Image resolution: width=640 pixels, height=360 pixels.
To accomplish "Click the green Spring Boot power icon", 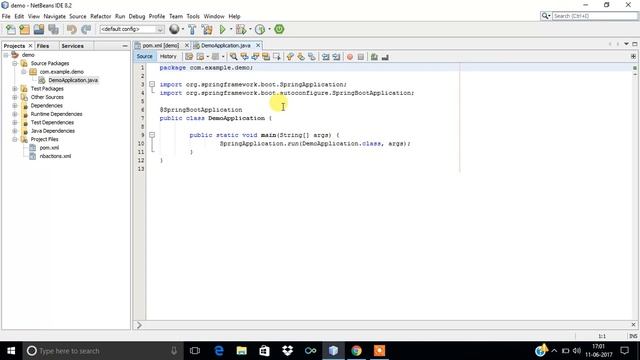I will [x=279, y=29].
